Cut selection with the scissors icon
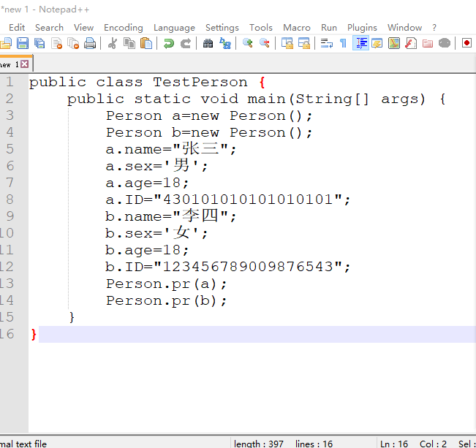The width and height of the screenshot is (476, 448). (x=113, y=43)
